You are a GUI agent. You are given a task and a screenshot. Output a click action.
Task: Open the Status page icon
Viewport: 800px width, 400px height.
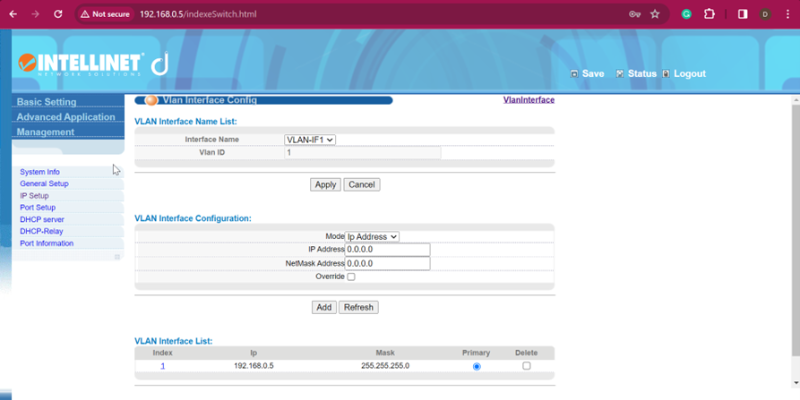click(x=620, y=74)
